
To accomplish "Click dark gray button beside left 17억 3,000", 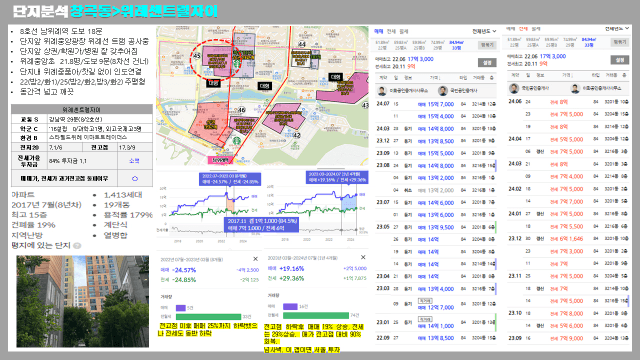I will click(487, 63).
